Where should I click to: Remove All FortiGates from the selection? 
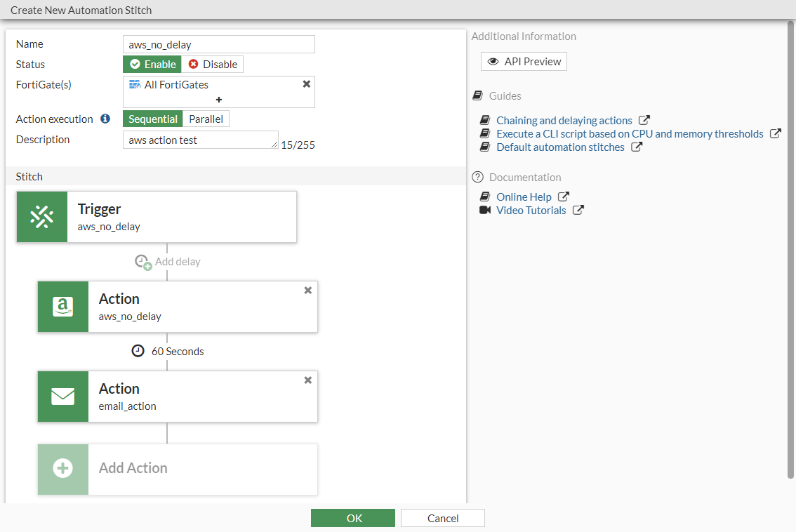click(x=306, y=84)
